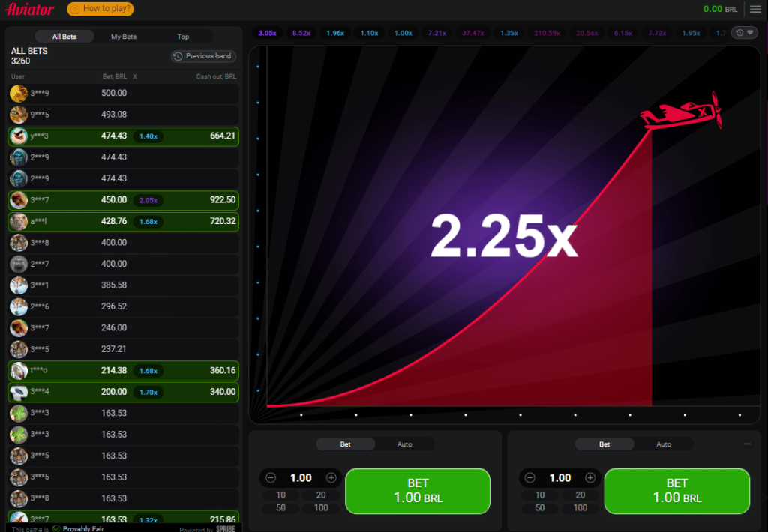The width and height of the screenshot is (768, 532).
Task: Click the 0.00 BRL balance
Action: click(720, 9)
